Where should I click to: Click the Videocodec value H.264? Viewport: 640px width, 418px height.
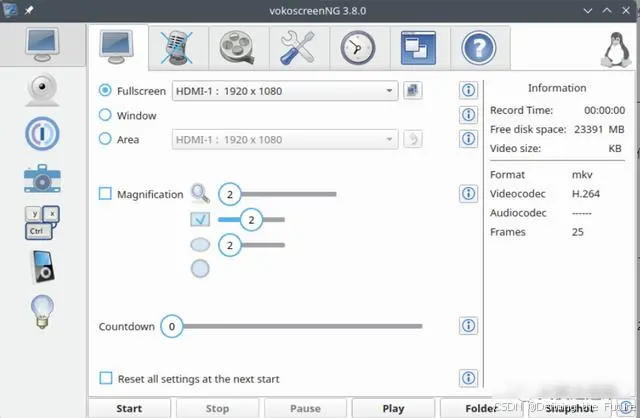(x=586, y=194)
